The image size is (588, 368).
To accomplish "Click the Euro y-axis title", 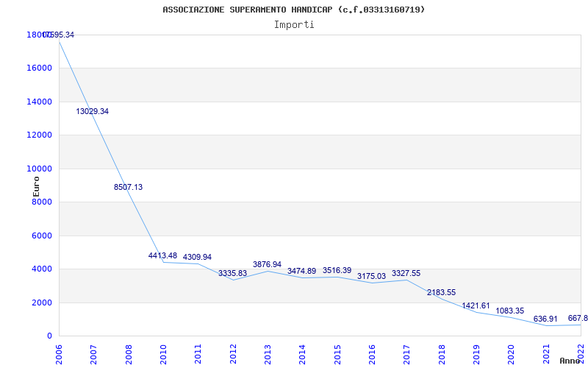I will point(36,186).
